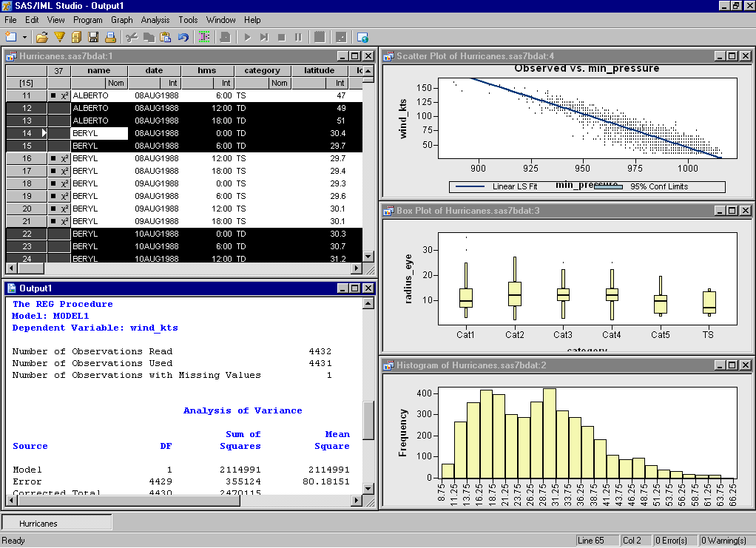Click the row 20 observation marker cell
The width and height of the screenshot is (756, 548).
click(x=59, y=209)
